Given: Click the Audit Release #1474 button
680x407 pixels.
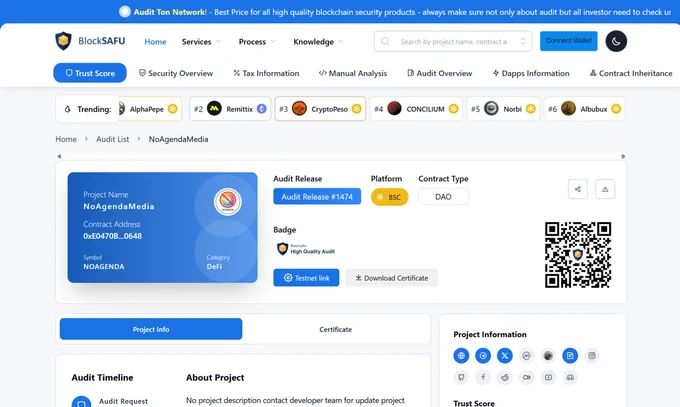Looking at the screenshot, I should 317,197.
